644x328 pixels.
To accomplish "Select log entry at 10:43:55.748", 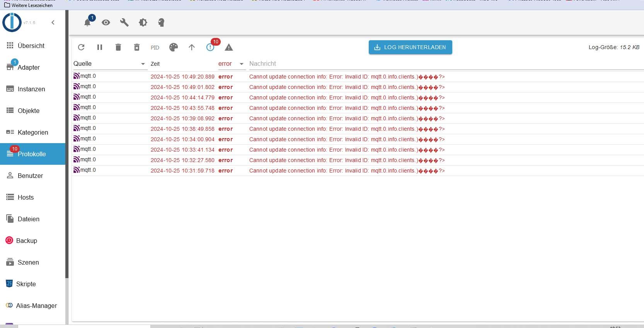I will click(358, 108).
